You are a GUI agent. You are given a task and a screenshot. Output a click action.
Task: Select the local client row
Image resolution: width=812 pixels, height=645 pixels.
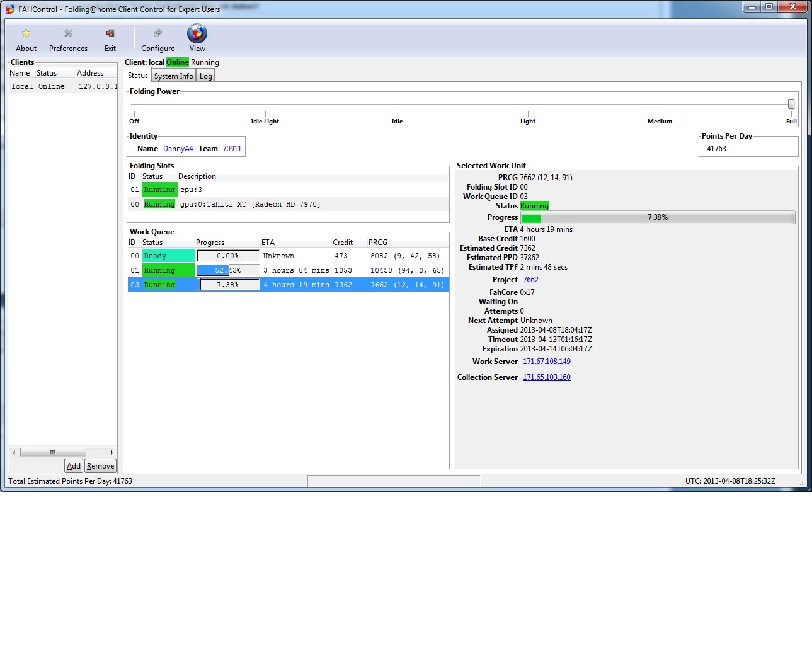click(63, 86)
